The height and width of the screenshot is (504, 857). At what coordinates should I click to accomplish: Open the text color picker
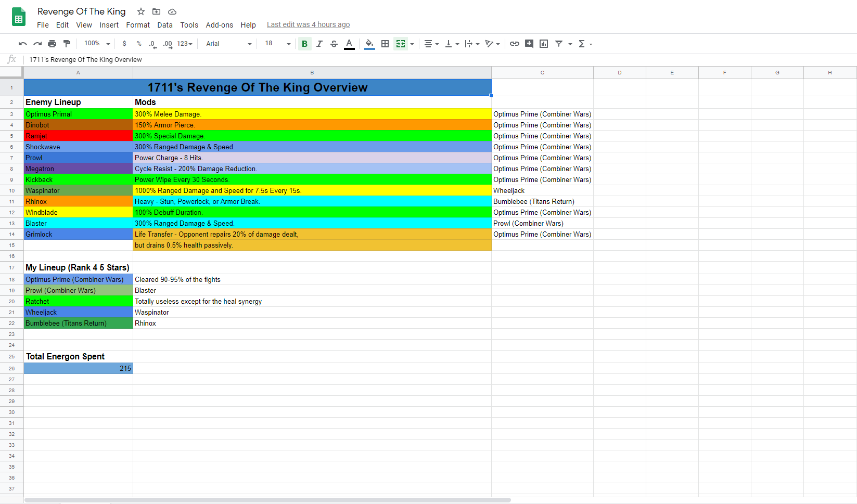(349, 44)
